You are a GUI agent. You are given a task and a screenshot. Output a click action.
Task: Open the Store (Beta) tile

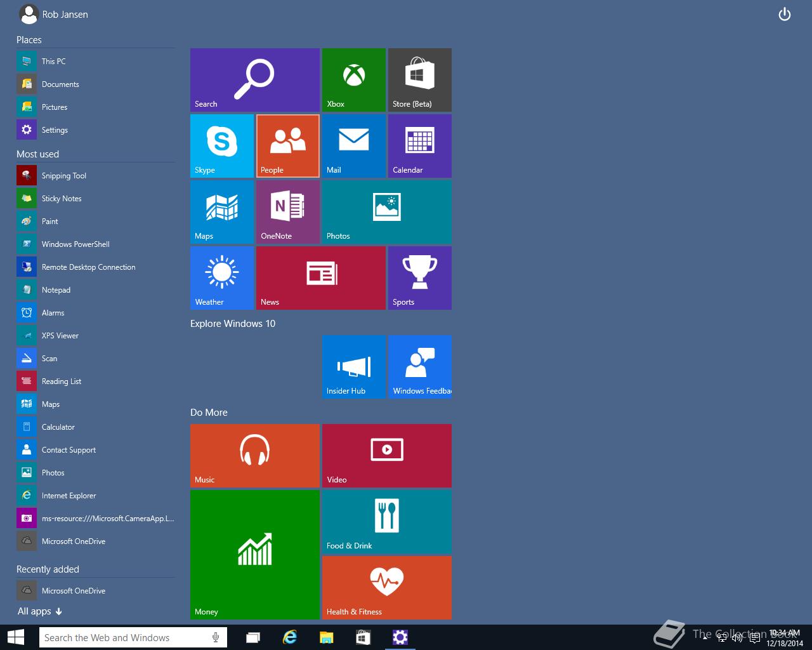(x=420, y=80)
